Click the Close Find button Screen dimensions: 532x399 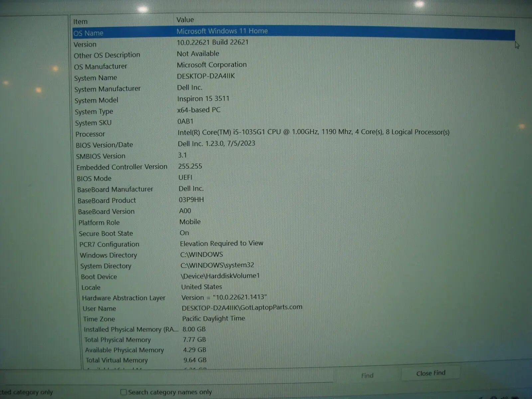tap(431, 373)
